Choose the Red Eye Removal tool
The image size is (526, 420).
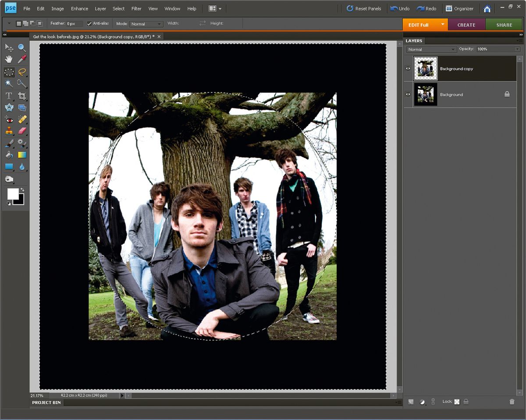[x=9, y=119]
